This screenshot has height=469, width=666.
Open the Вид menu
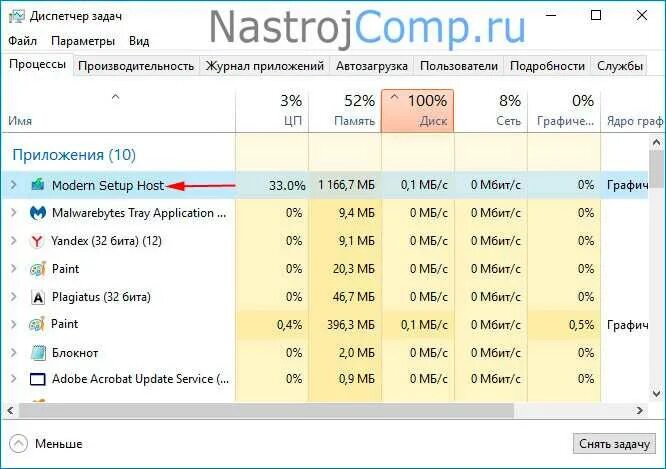(x=139, y=41)
